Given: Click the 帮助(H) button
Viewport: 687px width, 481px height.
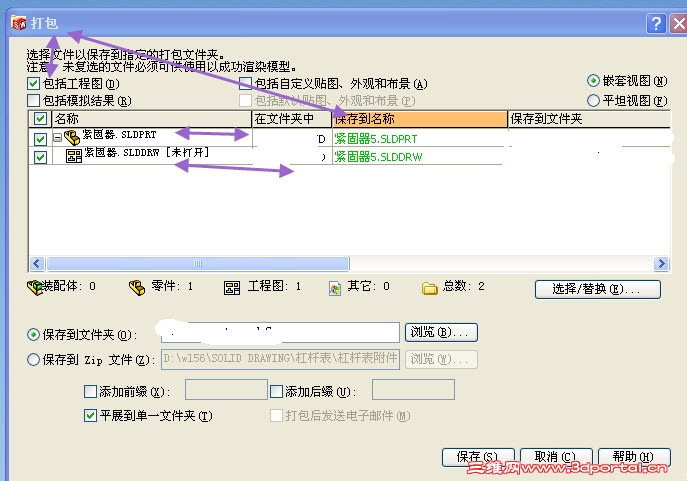Looking at the screenshot, I should tap(634, 457).
